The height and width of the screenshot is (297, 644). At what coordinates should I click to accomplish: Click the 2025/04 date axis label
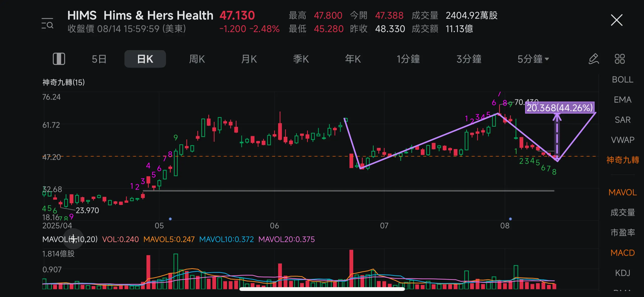[57, 225]
